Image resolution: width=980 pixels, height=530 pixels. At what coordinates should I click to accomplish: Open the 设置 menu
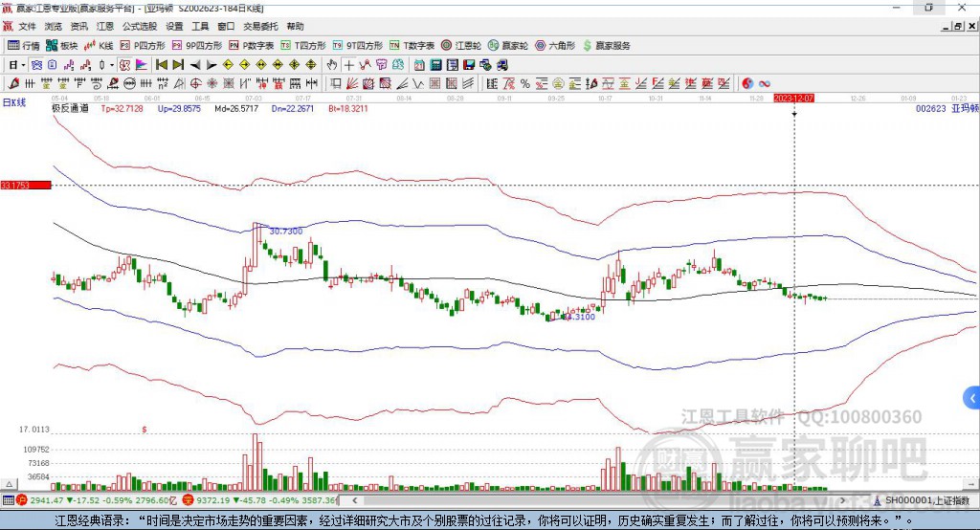174,26
